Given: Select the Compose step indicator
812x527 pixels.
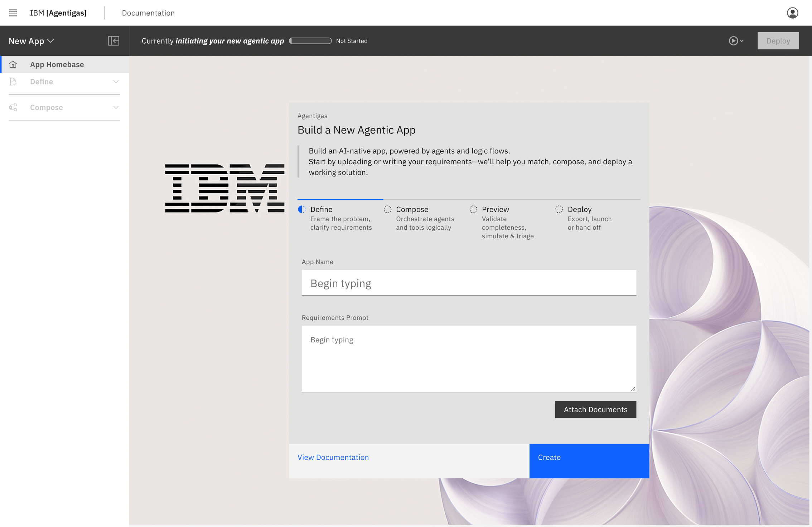Looking at the screenshot, I should (387, 209).
